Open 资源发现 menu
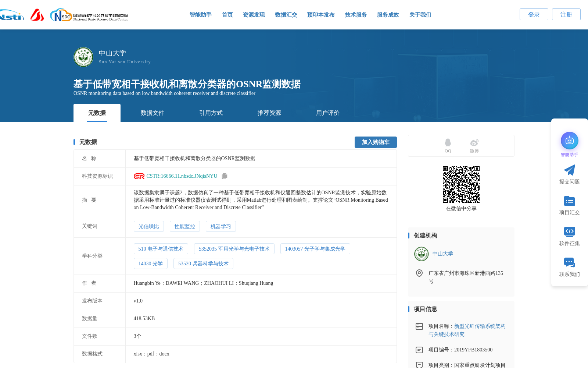588x368 pixels. coord(254,15)
